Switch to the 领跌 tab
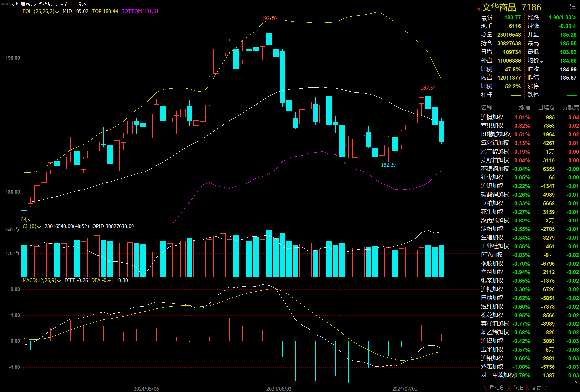This screenshot has height=392, width=580. coord(537,388)
